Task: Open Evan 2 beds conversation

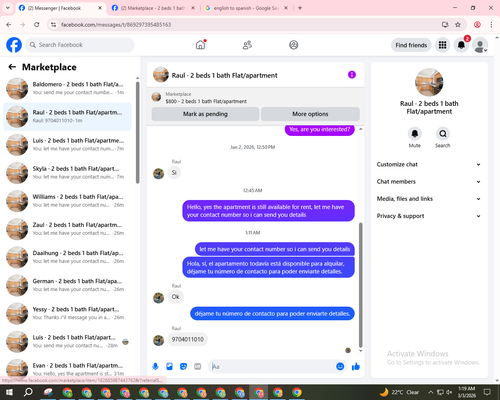Action: pyautogui.click(x=67, y=368)
